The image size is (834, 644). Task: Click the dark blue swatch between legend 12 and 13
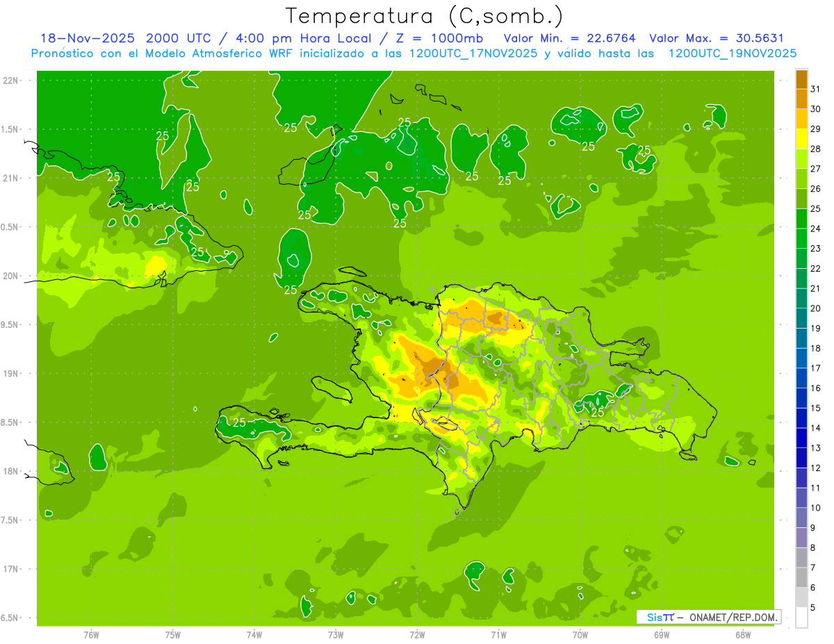(801, 458)
